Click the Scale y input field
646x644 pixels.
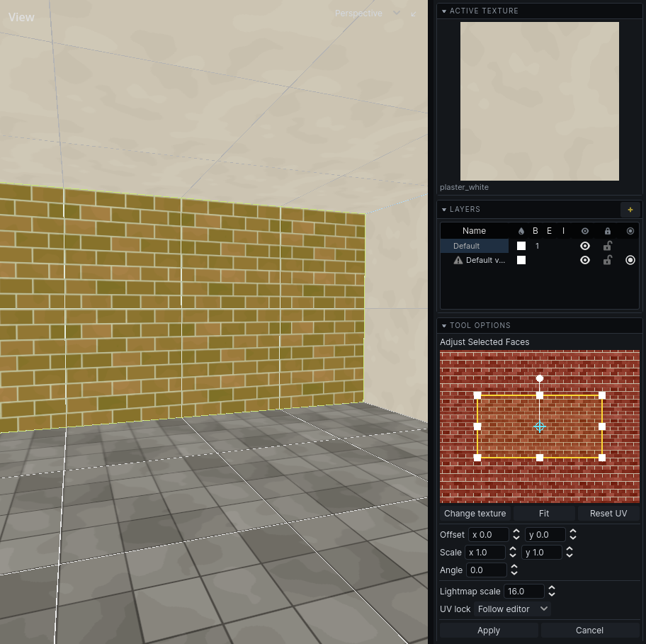[x=541, y=552]
